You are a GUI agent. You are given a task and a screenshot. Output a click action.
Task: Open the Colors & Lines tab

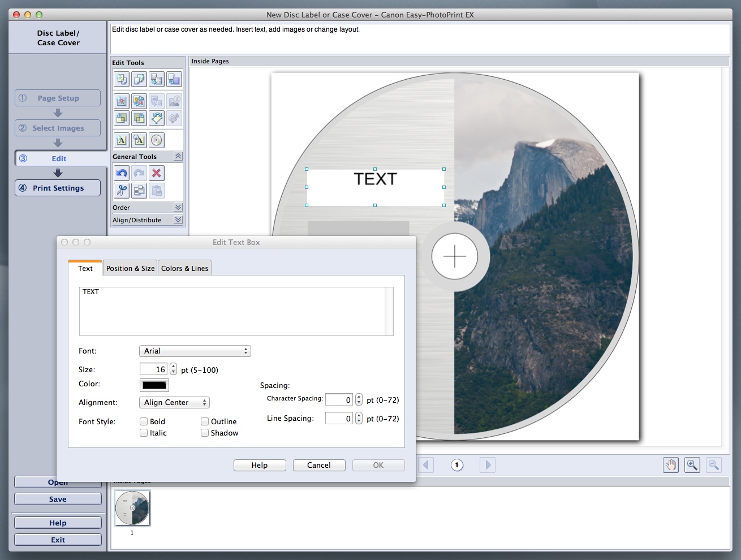point(184,269)
